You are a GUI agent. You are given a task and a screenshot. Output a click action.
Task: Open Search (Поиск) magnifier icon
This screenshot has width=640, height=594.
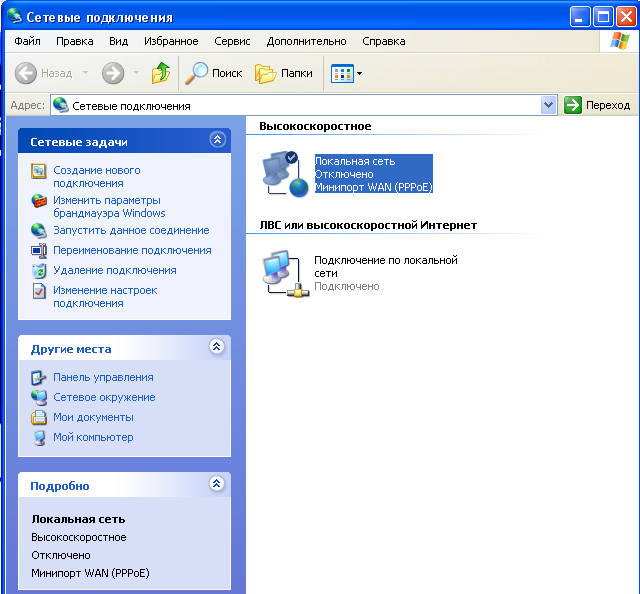click(196, 73)
